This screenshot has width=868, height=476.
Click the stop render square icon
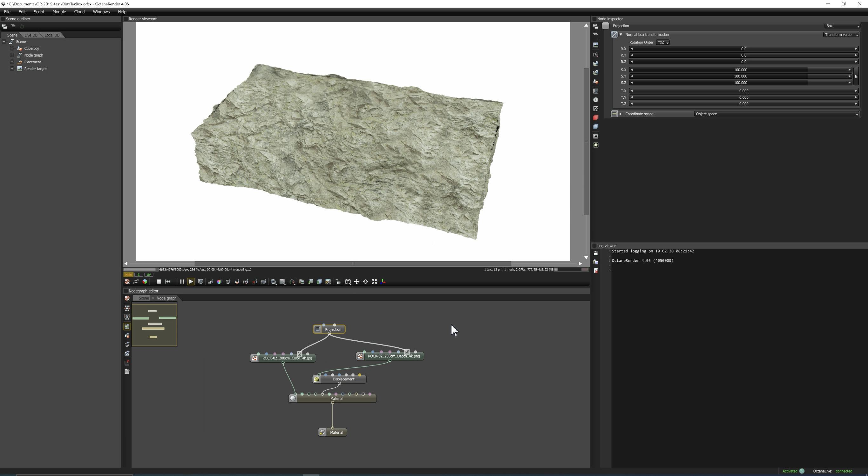click(159, 282)
